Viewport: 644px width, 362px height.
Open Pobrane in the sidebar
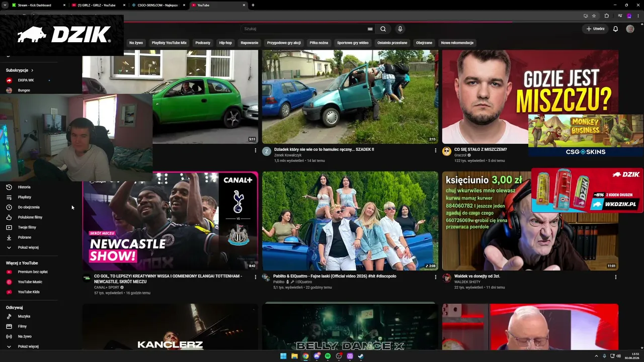click(24, 237)
